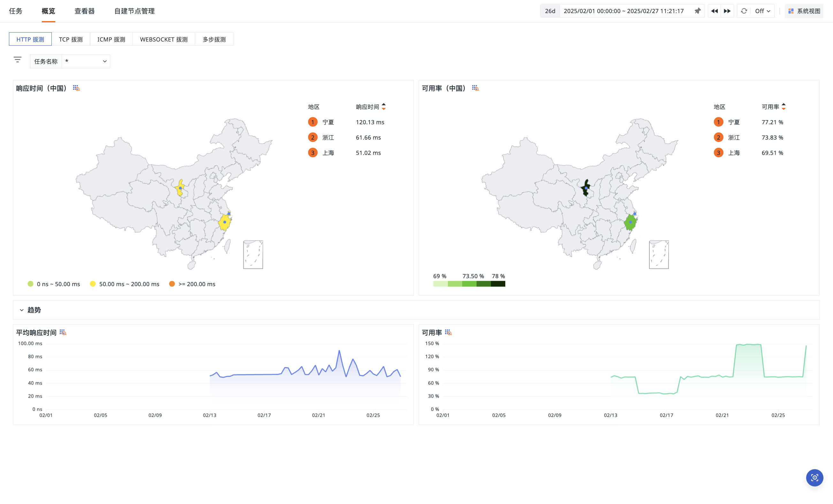
Task: Open the auto-refresh Off dropdown
Action: (x=762, y=11)
